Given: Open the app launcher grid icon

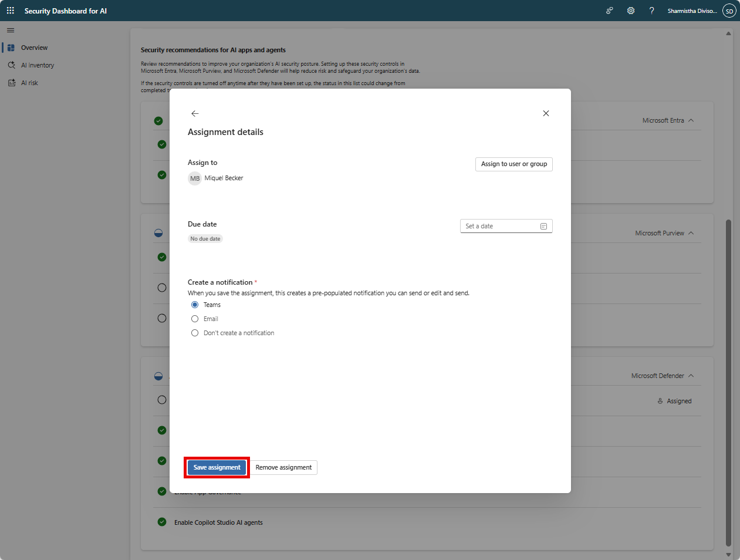Looking at the screenshot, I should point(11,11).
